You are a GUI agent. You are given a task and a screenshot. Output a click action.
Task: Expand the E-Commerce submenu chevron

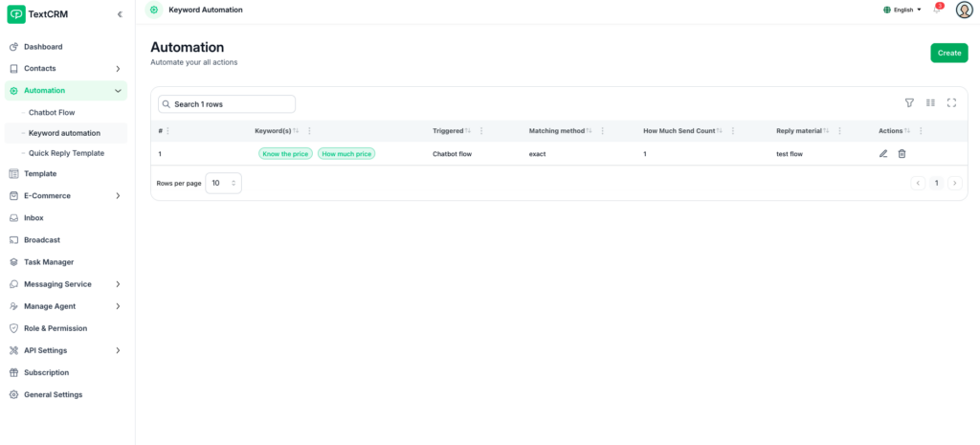(118, 195)
